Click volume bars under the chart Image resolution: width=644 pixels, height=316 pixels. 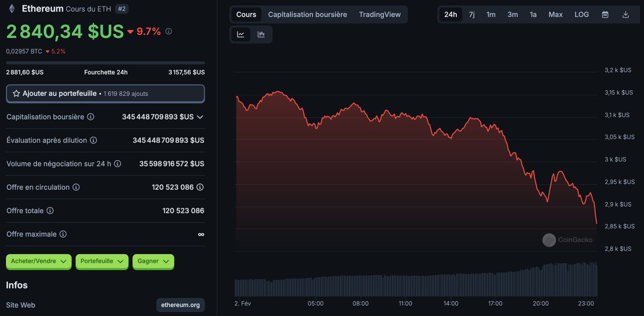[416, 280]
